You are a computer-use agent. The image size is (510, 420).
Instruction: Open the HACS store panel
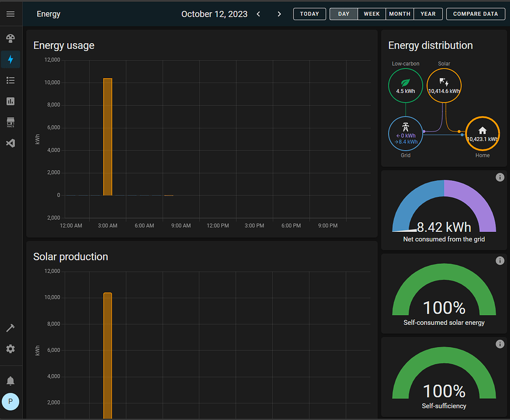point(11,122)
